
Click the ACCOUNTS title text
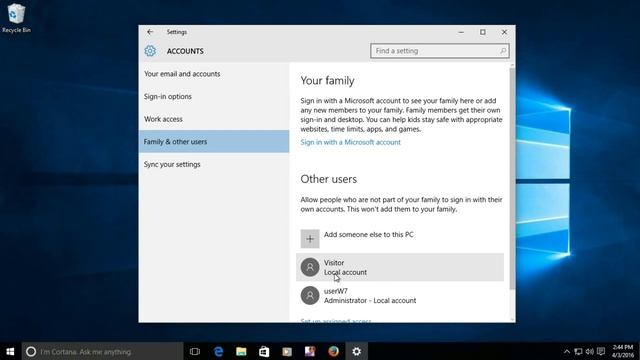click(x=185, y=51)
